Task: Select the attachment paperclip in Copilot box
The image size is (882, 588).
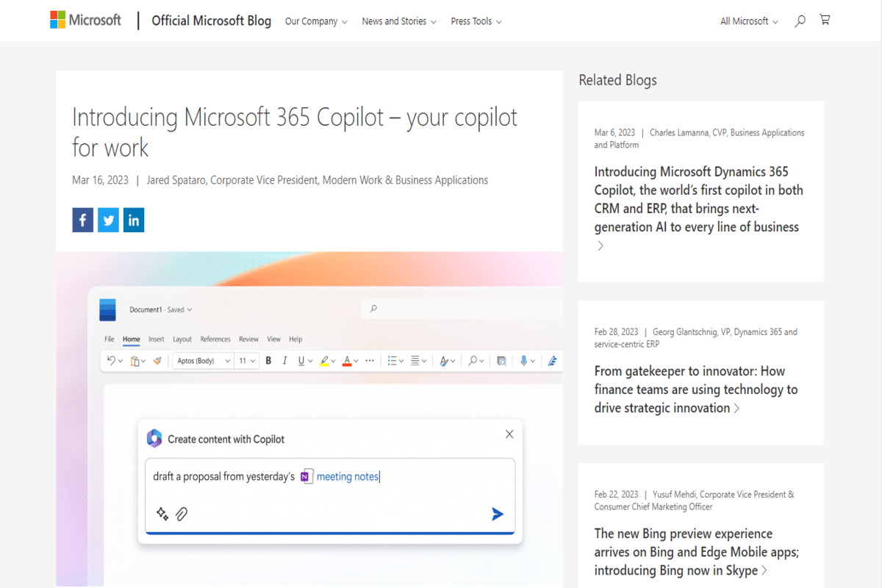Action: coord(180,514)
